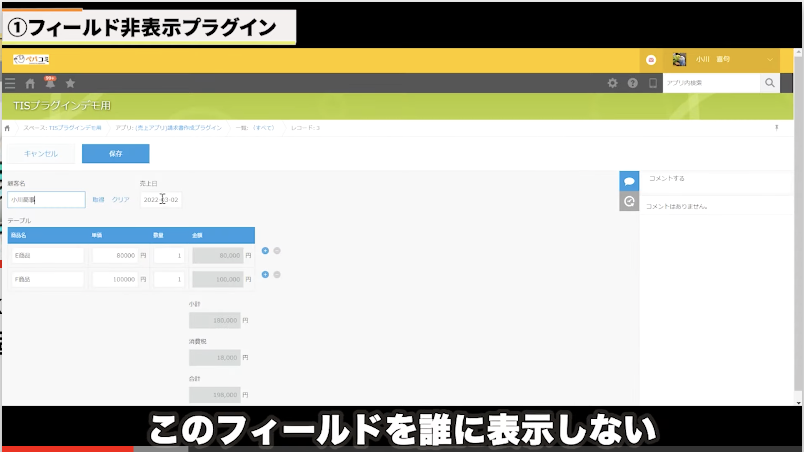The height and width of the screenshot is (452, 804).
Task: Focus the アプリ内検索 search box
Action: coord(710,83)
